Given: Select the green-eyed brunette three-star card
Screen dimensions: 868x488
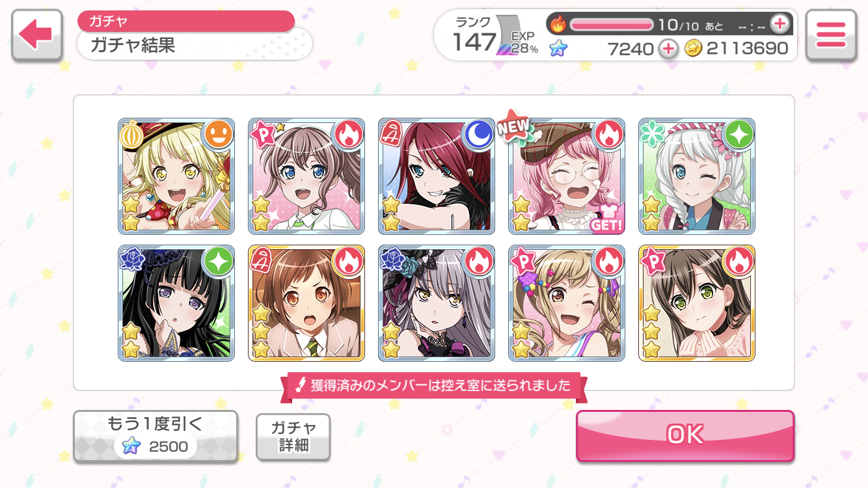Looking at the screenshot, I should pos(697,303).
